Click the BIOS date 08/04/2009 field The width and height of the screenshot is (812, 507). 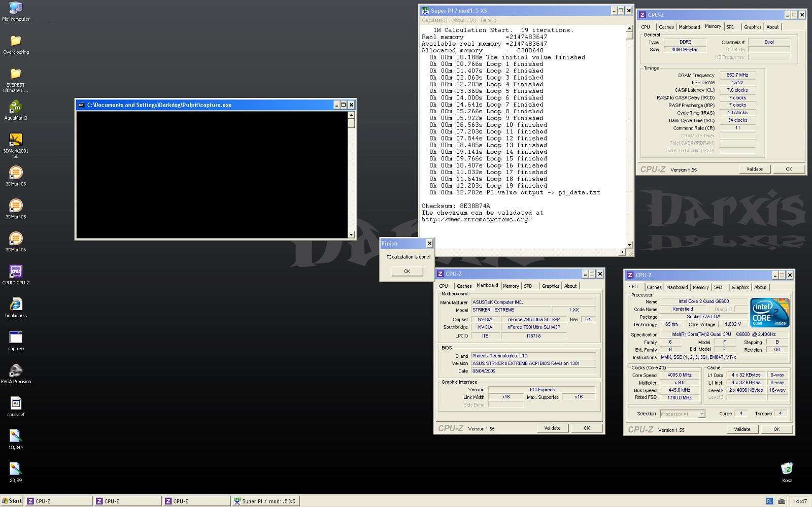point(533,371)
